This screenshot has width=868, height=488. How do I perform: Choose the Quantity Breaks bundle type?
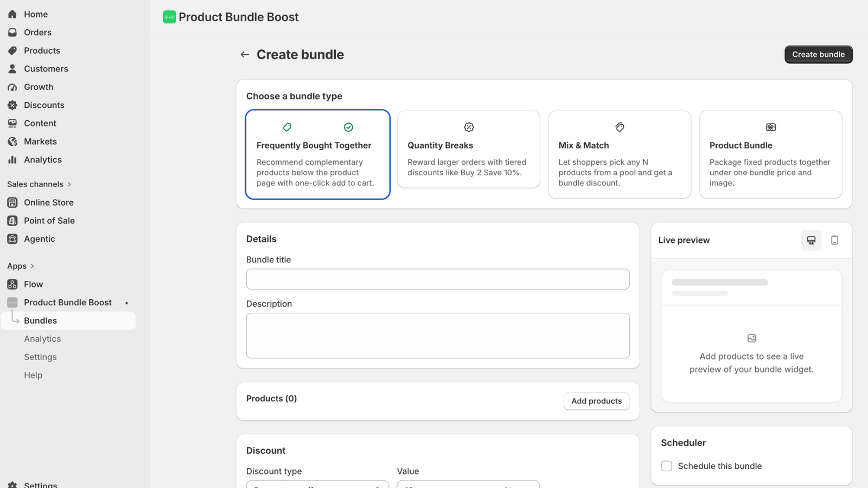point(469,150)
